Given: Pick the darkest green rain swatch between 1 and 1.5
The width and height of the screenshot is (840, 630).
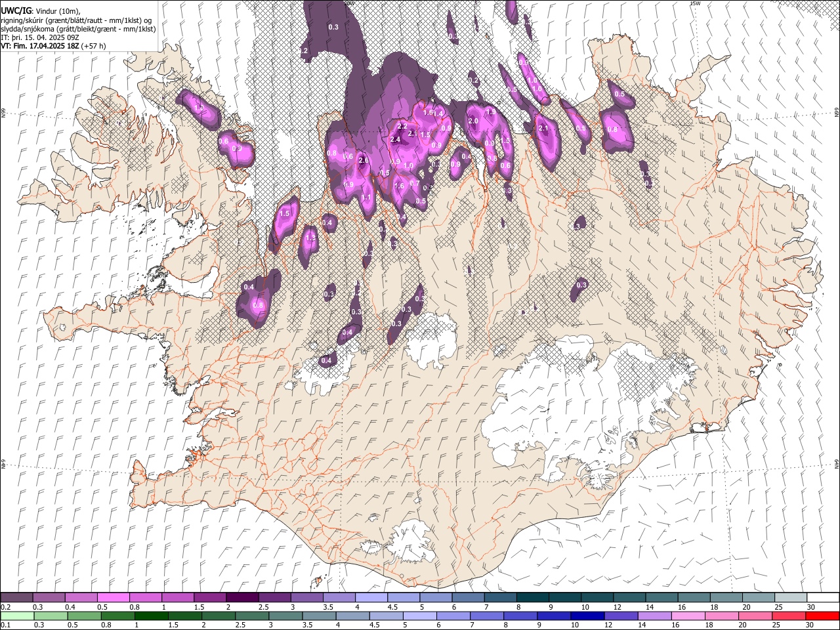Looking at the screenshot, I should [152, 616].
